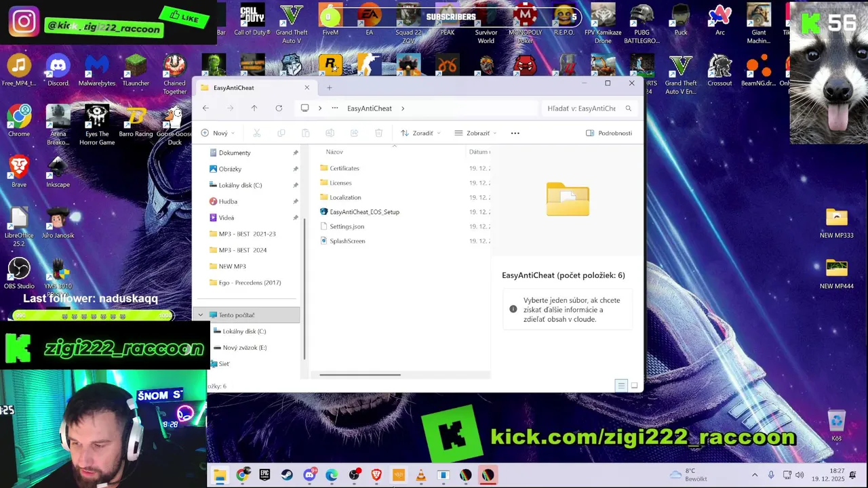Switch to large thumbnails view layout
Viewport: 868px width, 488px height.
[635, 386]
